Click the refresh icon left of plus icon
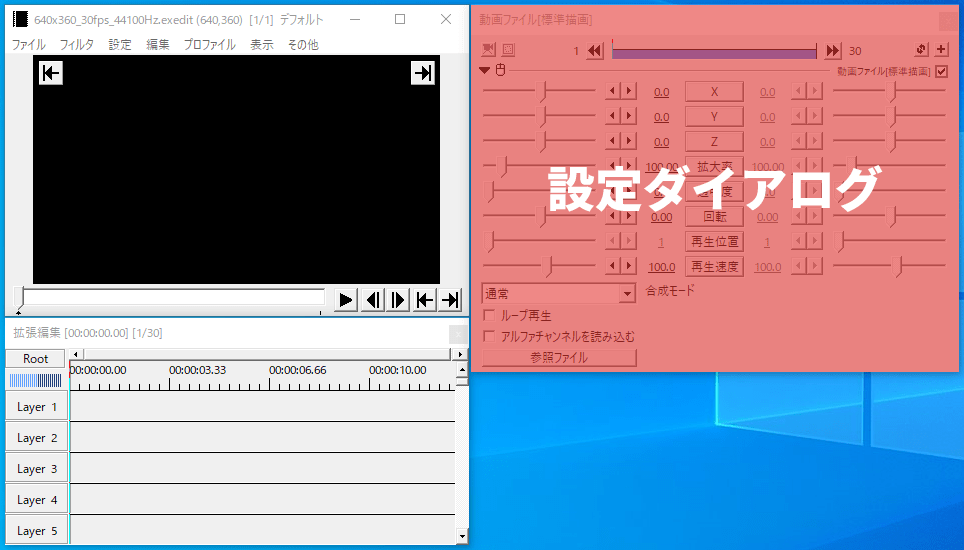The width and height of the screenshot is (964, 550). click(921, 50)
